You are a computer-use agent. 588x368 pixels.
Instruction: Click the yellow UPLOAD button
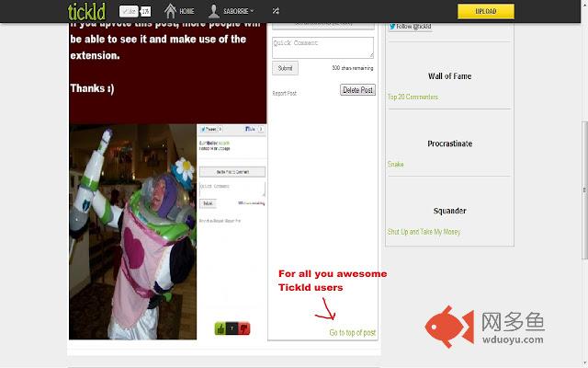point(486,11)
